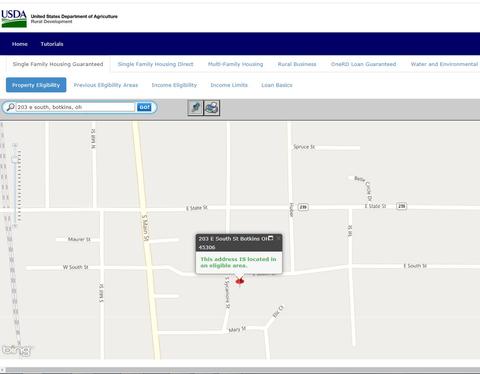480x374 pixels.
Task: Open the Income Limits link
Action: [x=229, y=85]
